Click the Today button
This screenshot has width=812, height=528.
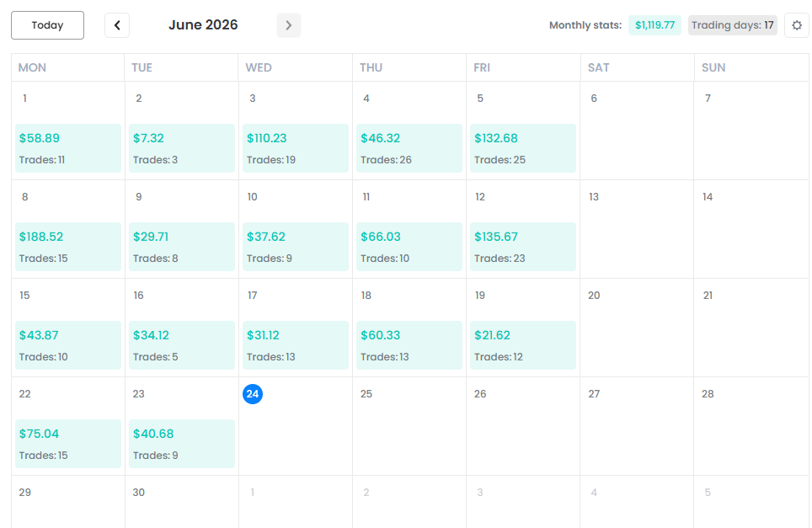coord(48,25)
